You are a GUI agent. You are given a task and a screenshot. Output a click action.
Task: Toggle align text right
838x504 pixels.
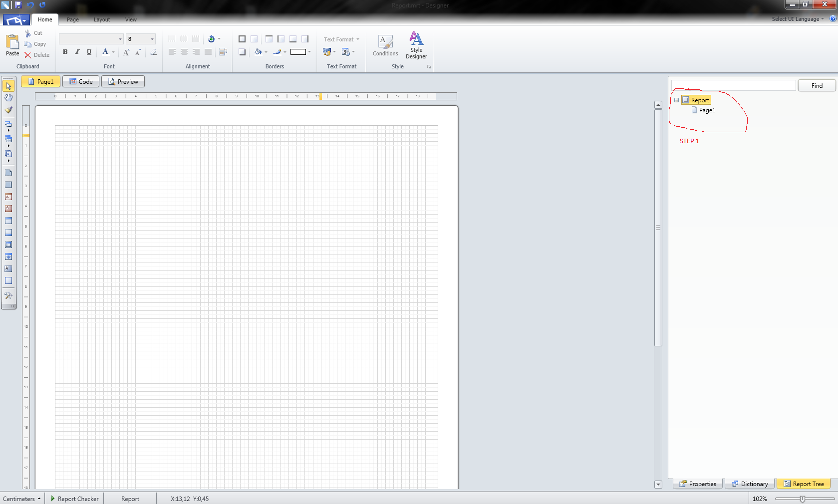point(196,52)
